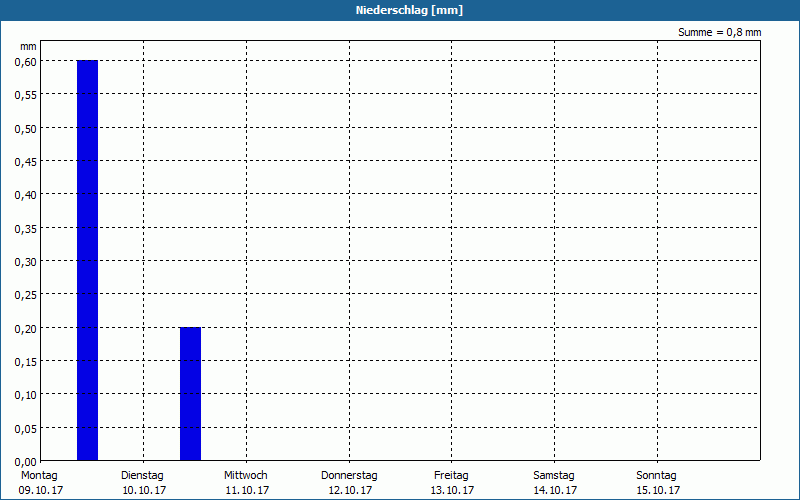This screenshot has height=500, width=800.
Task: Select the 0,55 axis value
Action: click(x=26, y=95)
